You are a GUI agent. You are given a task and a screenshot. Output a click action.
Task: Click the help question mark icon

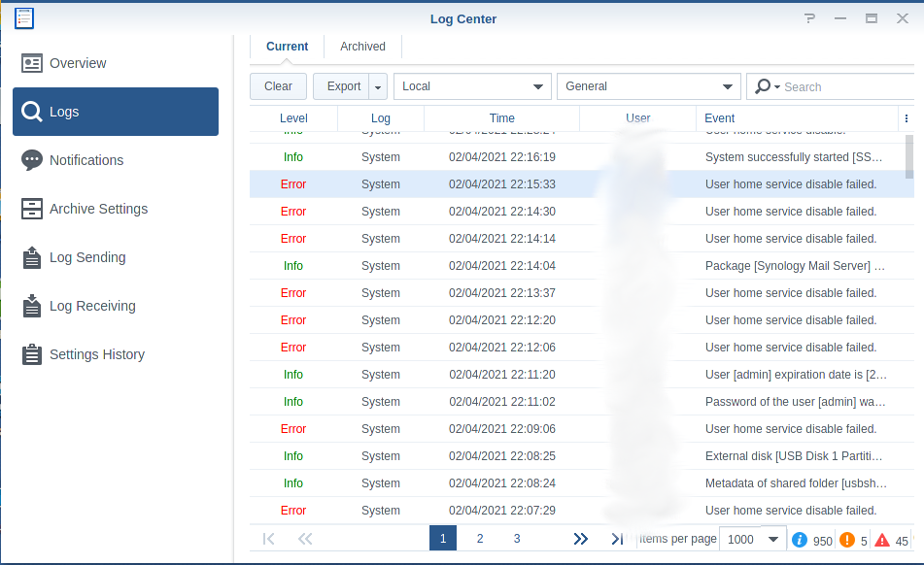click(x=810, y=18)
